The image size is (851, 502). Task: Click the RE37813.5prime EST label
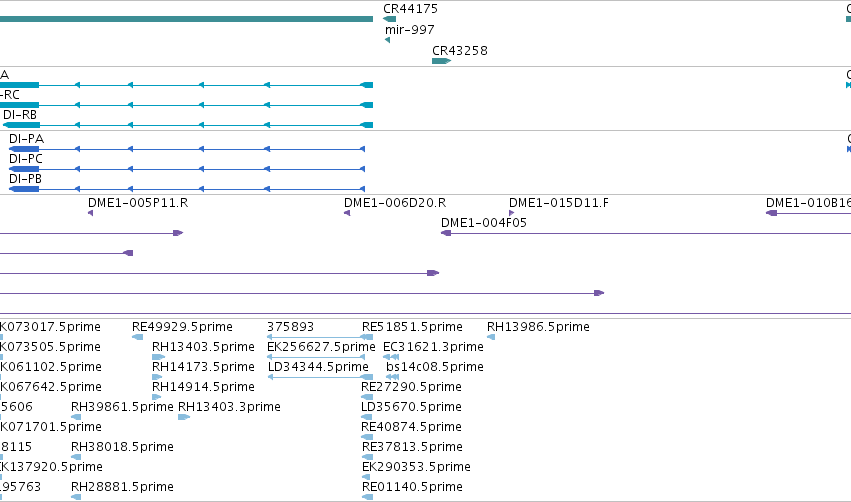(412, 448)
